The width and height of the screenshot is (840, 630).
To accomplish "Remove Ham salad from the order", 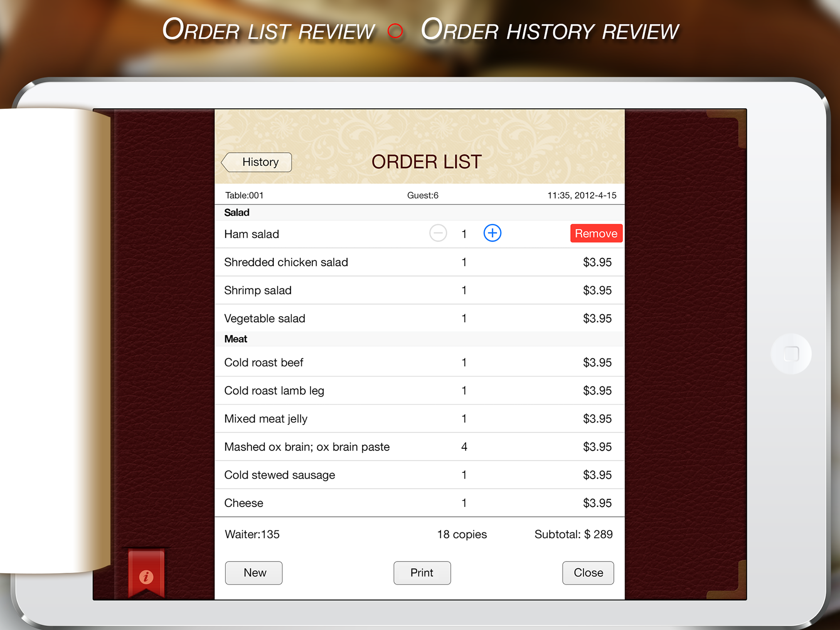I will 596,233.
